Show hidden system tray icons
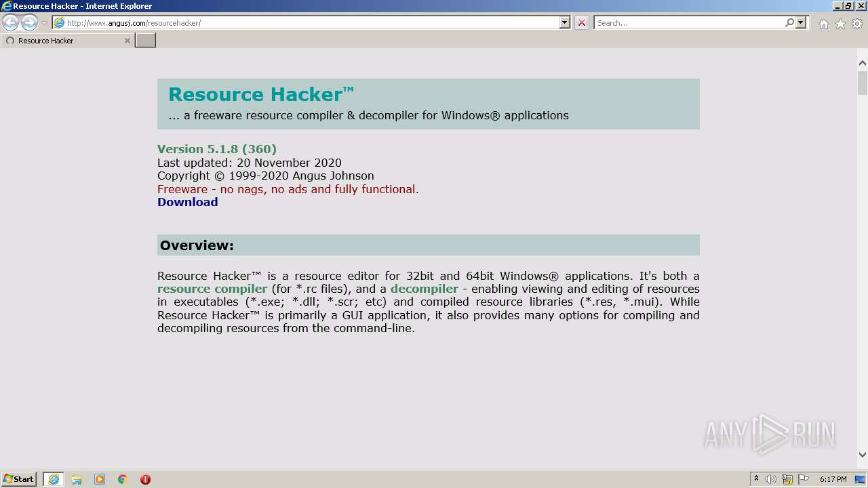This screenshot has height=488, width=868. click(x=756, y=479)
